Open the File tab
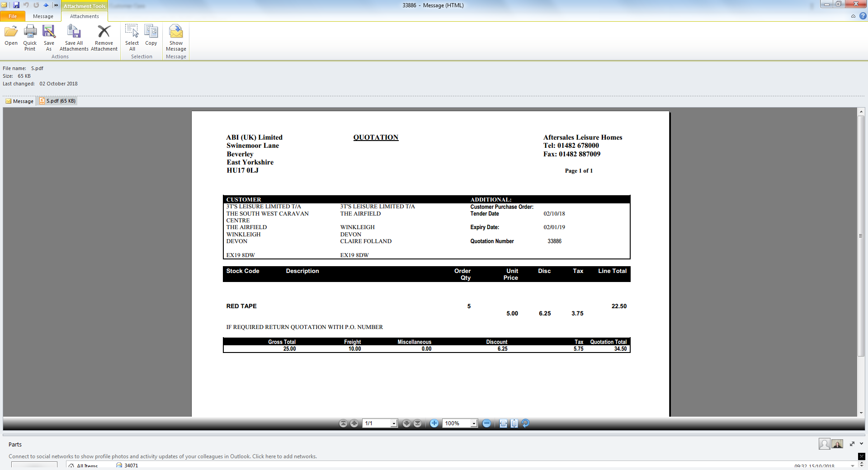Image resolution: width=868 pixels, height=470 pixels. (x=13, y=16)
